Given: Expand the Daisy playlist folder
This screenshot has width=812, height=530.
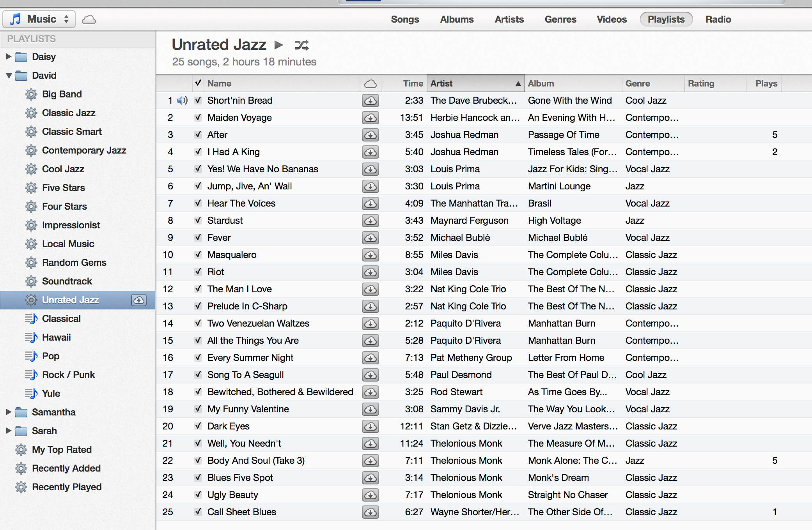Looking at the screenshot, I should point(9,57).
